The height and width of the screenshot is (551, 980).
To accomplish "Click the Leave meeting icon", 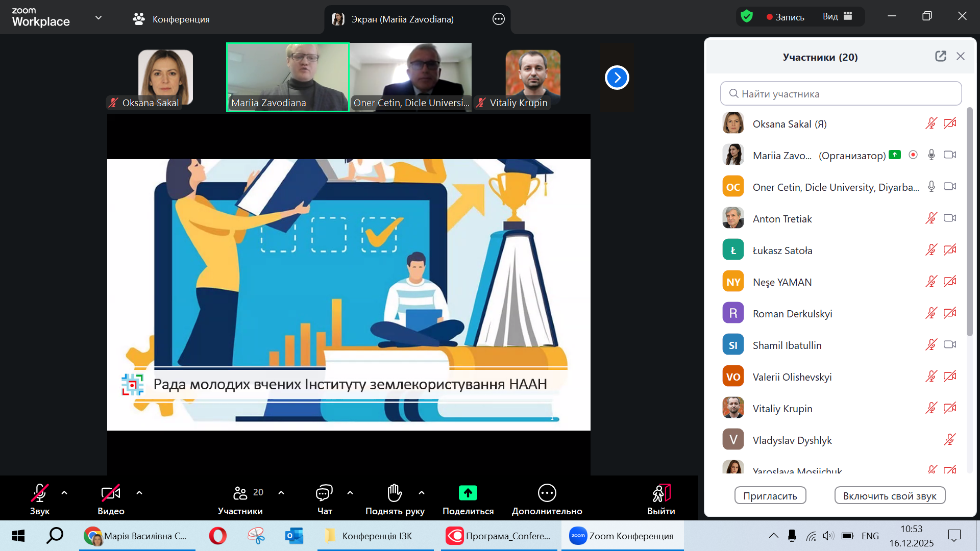I will point(661,493).
